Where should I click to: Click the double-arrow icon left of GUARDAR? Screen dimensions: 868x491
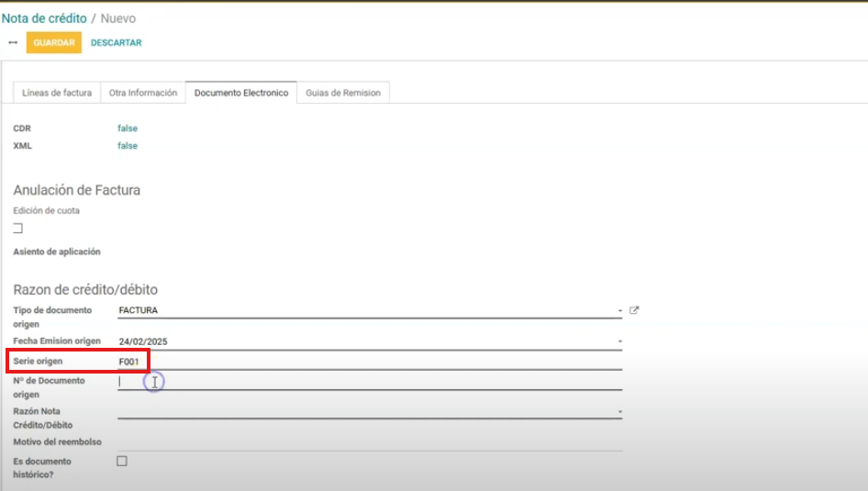(13, 43)
